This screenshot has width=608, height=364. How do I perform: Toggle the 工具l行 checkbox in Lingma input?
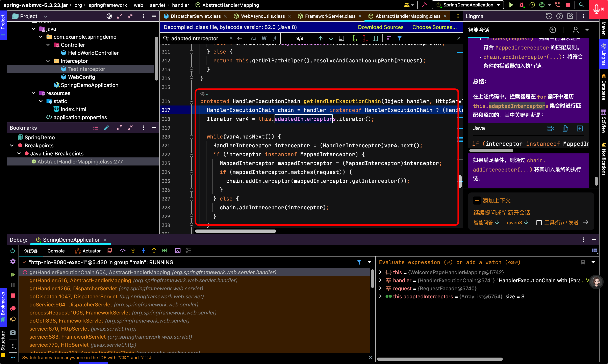(539, 223)
